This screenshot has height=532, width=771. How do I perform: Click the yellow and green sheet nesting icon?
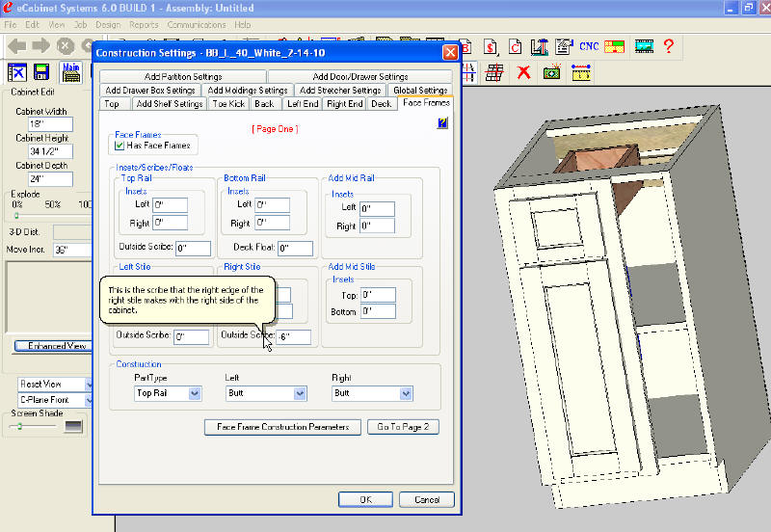coord(614,46)
